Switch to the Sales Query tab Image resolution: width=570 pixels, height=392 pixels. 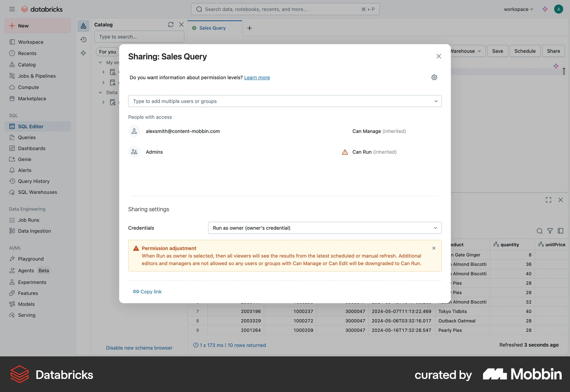click(212, 28)
